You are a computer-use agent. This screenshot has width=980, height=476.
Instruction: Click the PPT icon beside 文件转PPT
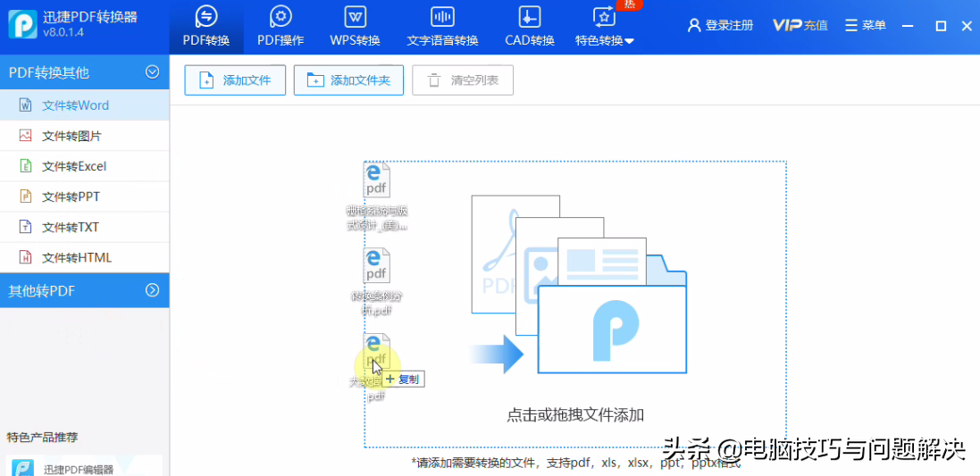[26, 196]
